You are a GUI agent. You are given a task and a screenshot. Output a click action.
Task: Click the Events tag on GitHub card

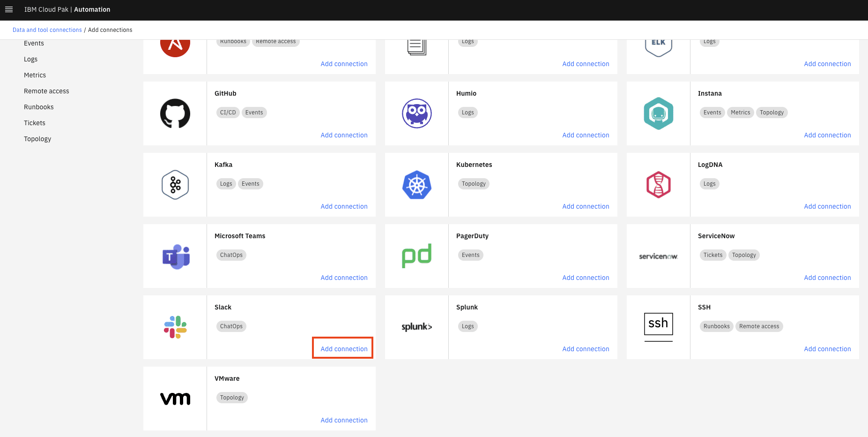(254, 113)
